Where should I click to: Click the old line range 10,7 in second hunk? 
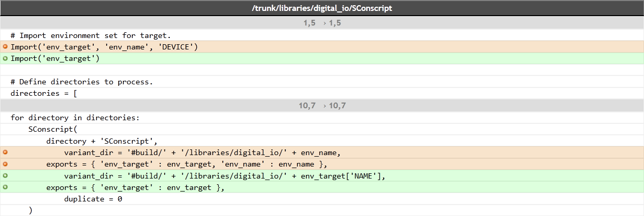tap(307, 106)
